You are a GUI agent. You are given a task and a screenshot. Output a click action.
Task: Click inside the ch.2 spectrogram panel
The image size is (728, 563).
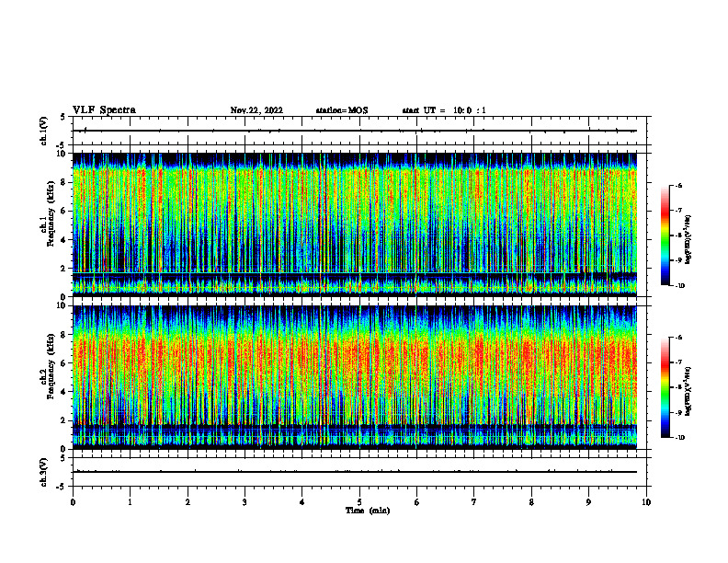[354, 377]
